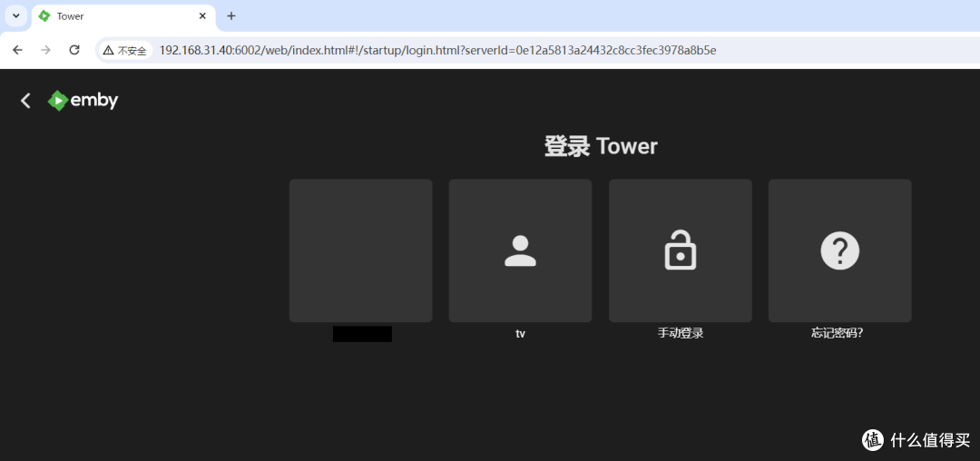The width and height of the screenshot is (980, 461).
Task: Close the Tower browser tab
Action: (202, 16)
